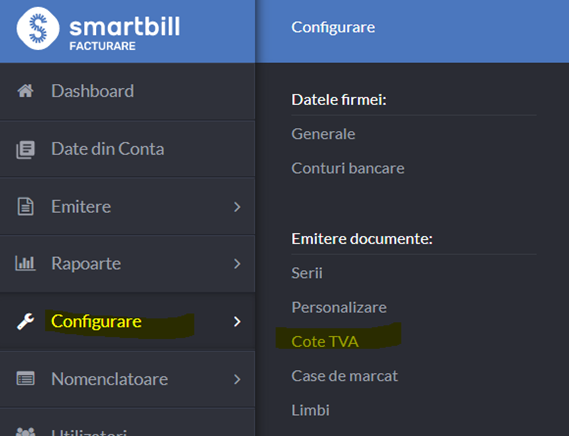Image resolution: width=569 pixels, height=436 pixels.
Task: Select Personalizare under Emitere documente
Action: (x=339, y=307)
